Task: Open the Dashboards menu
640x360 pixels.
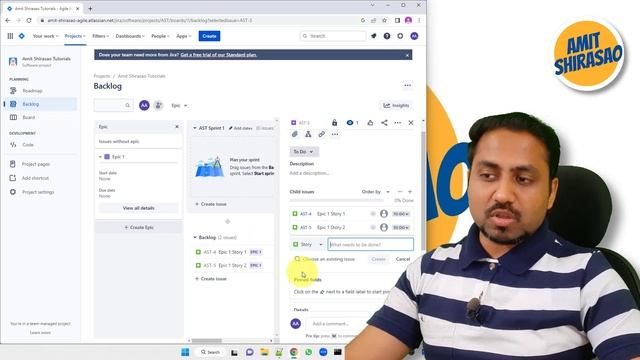Action: pos(130,36)
